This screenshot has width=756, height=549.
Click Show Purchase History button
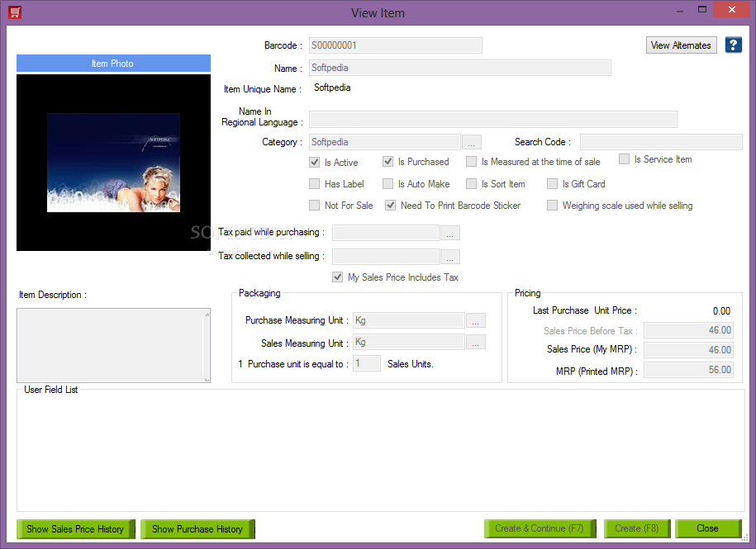(197, 528)
